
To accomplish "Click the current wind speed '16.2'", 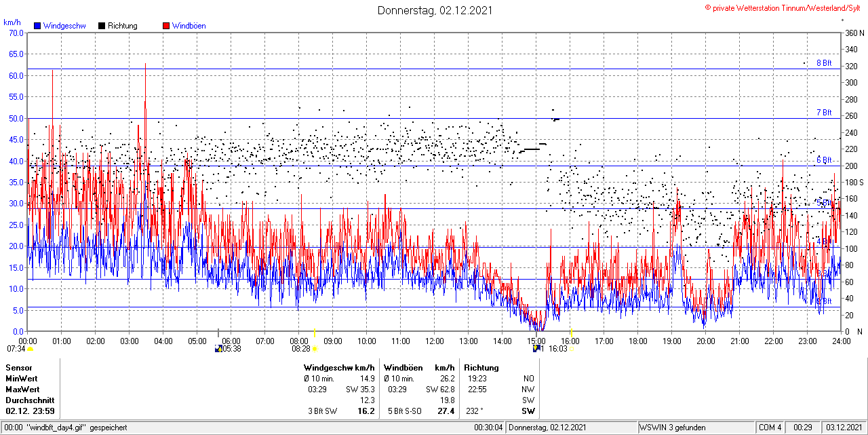I will (x=366, y=411).
